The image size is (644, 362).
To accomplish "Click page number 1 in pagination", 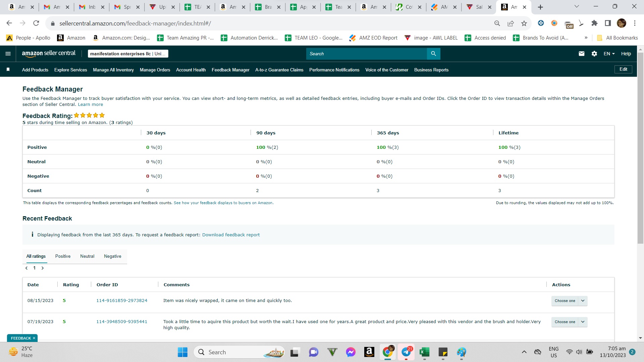I will tap(34, 268).
